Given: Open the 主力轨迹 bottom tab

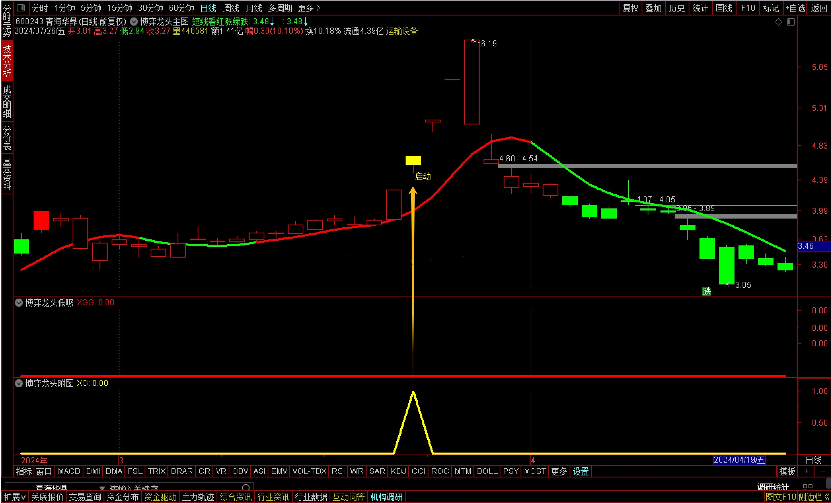Looking at the screenshot, I should (x=198, y=497).
